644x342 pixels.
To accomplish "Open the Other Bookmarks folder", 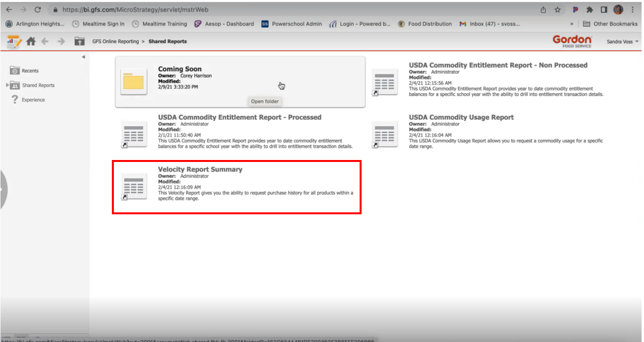I will [610, 23].
